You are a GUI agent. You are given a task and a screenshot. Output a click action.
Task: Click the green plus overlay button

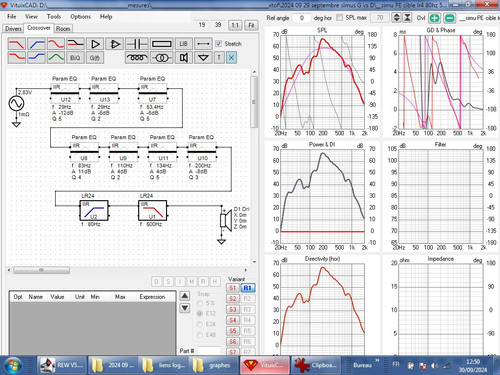pos(434,18)
